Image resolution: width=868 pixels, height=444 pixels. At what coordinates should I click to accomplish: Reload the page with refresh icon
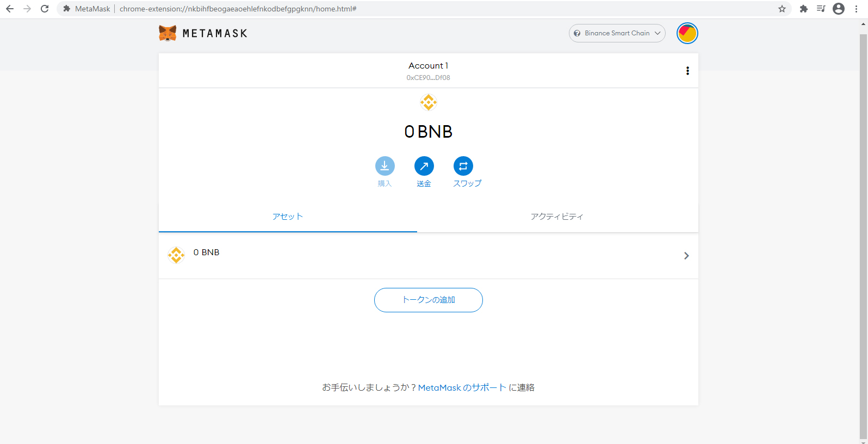coord(45,9)
